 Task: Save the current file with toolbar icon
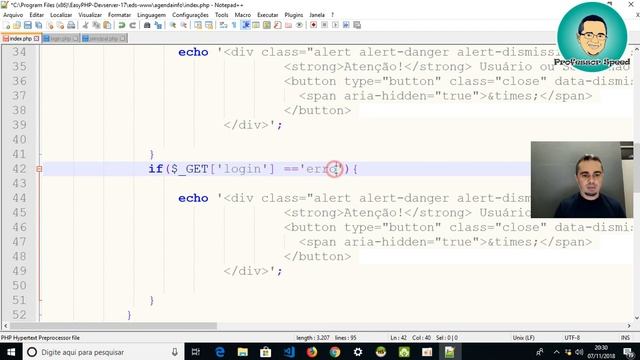tap(28, 25)
